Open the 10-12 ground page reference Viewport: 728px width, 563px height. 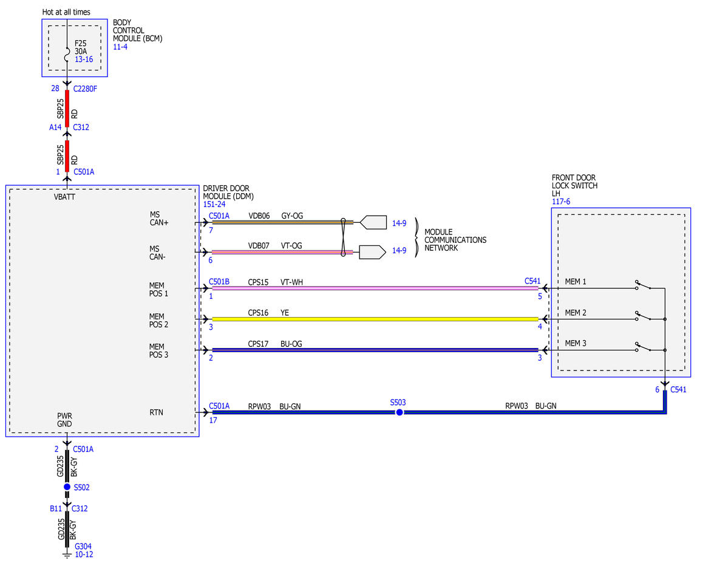84,554
